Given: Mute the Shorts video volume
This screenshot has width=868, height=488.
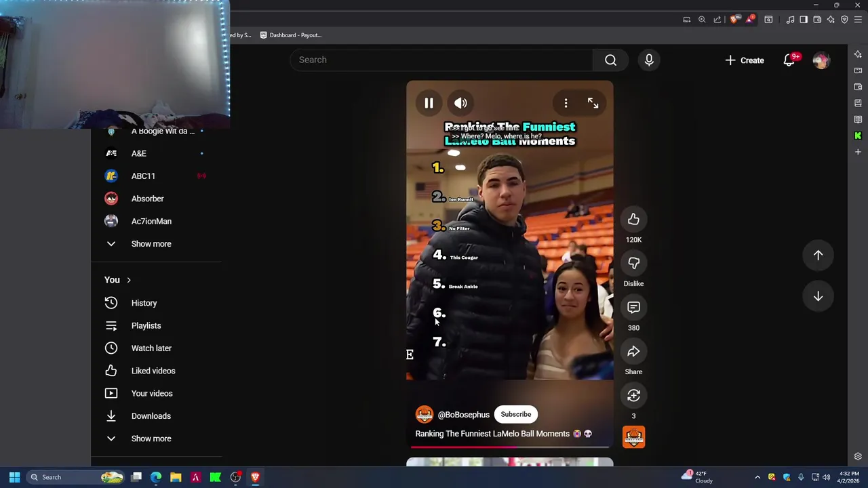Looking at the screenshot, I should tap(460, 103).
